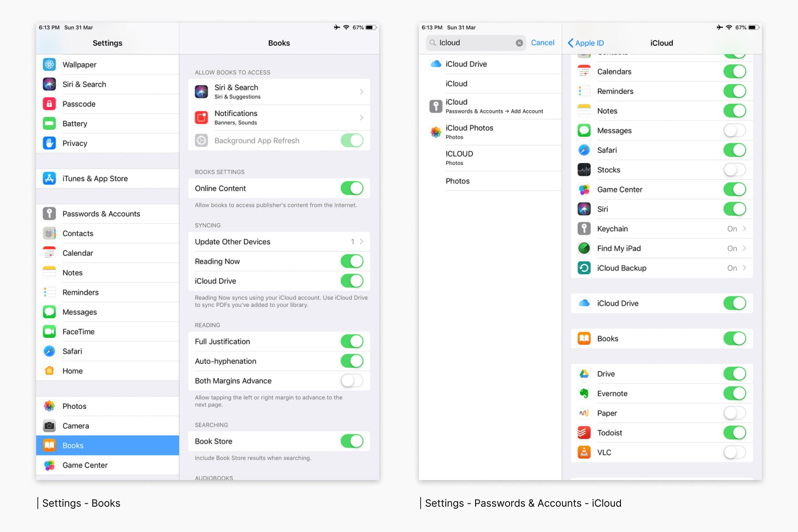Open iTunes & App Store icon
Image resolution: width=798 pixels, height=532 pixels.
[49, 178]
